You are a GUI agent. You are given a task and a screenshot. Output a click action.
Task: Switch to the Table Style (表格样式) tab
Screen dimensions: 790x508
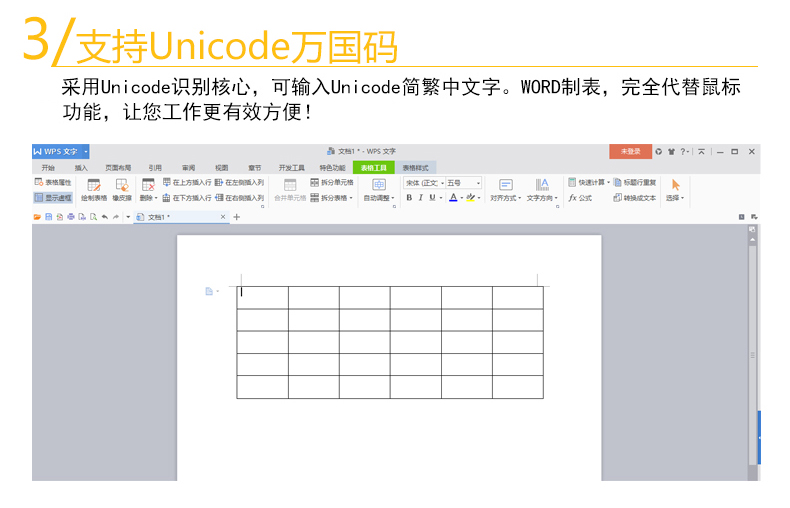coord(415,168)
